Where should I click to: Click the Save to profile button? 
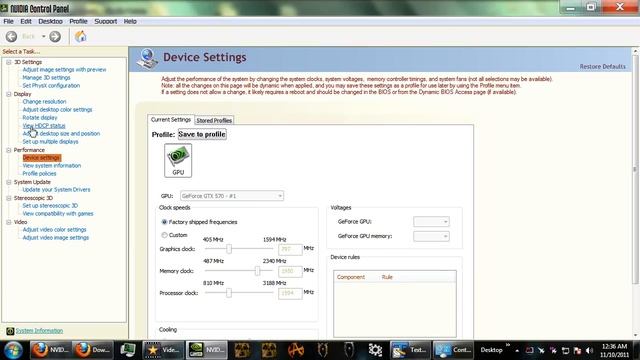[202, 134]
